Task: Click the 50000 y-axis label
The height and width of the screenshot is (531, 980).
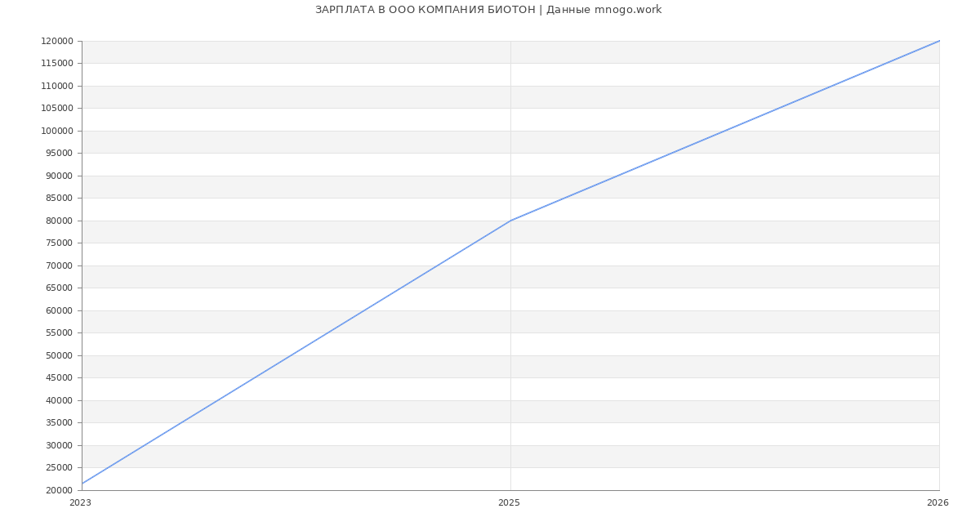Action: [59, 355]
